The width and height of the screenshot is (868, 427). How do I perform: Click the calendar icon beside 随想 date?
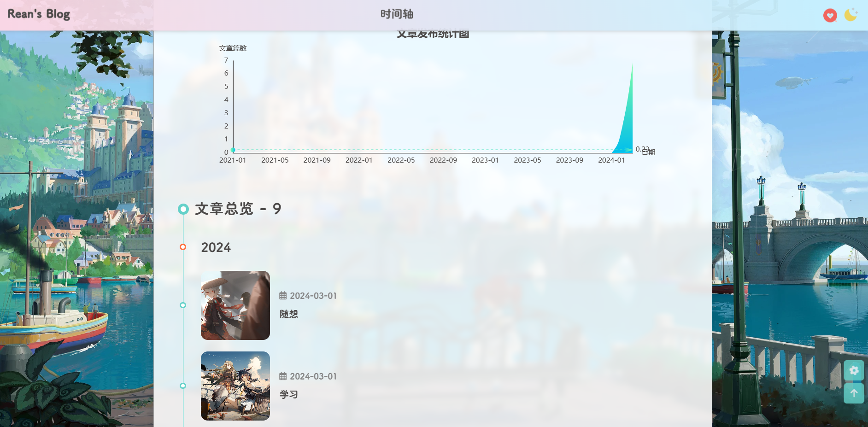click(x=283, y=296)
